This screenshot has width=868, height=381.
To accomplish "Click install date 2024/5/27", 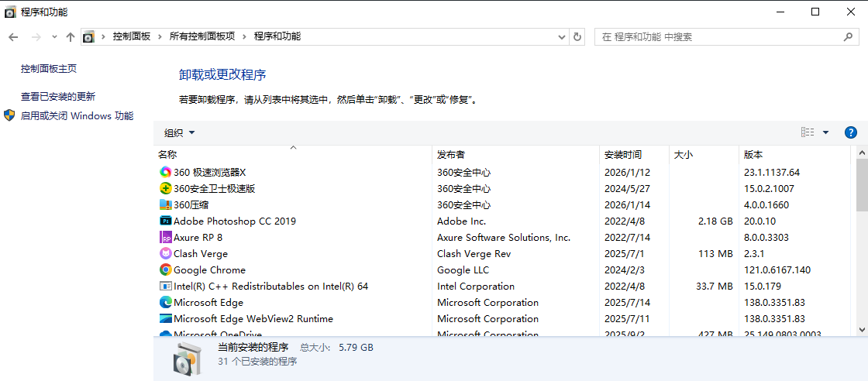I will coord(627,189).
